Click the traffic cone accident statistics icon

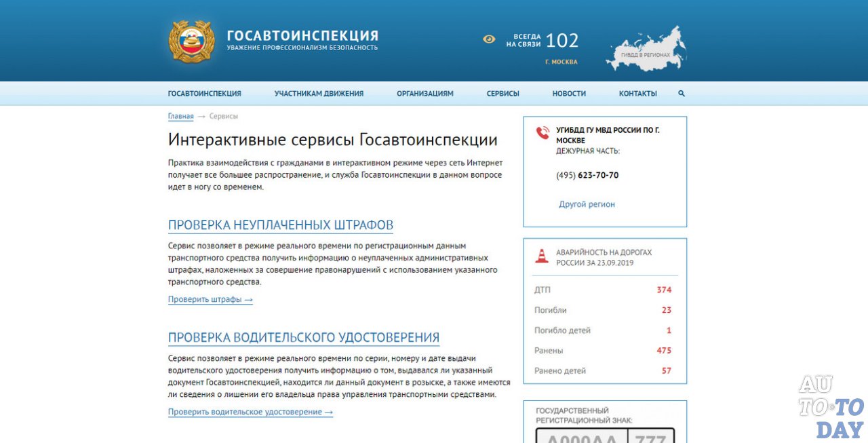pyautogui.click(x=542, y=256)
